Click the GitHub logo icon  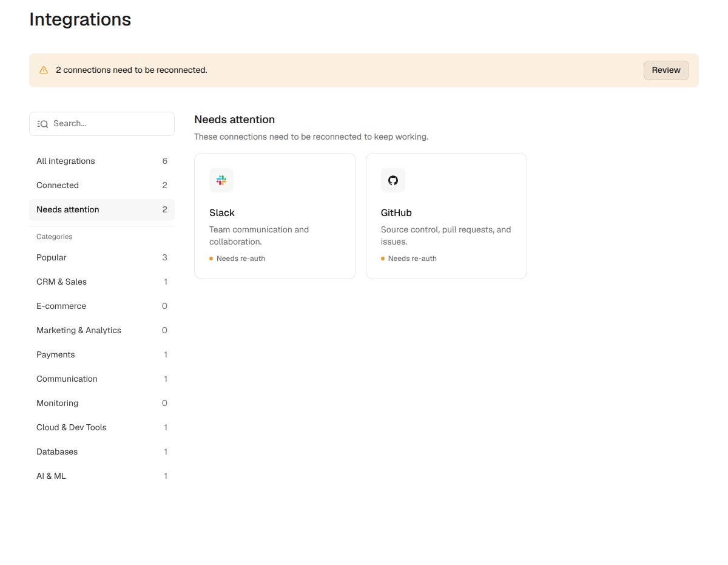pos(393,180)
